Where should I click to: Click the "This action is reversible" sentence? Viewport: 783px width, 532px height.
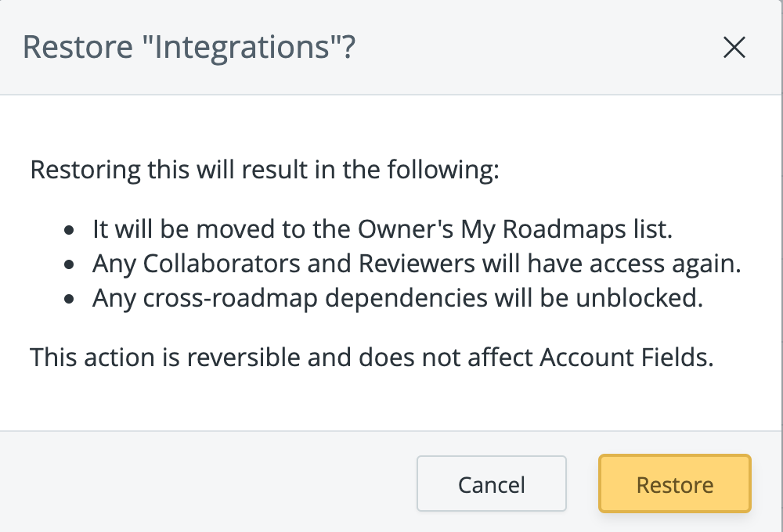pyautogui.click(x=372, y=358)
